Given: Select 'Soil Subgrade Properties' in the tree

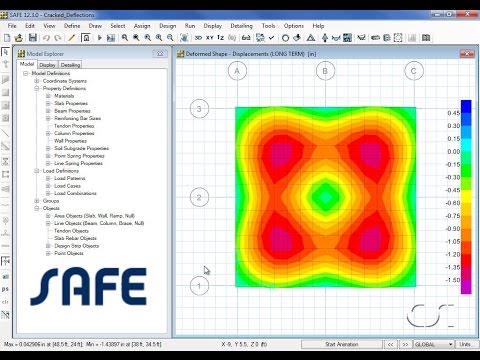Looking at the screenshot, I should 81,148.
